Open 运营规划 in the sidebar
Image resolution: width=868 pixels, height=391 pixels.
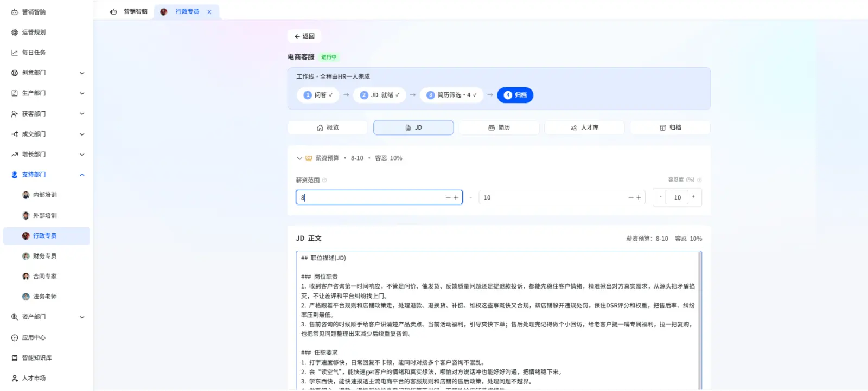click(34, 33)
